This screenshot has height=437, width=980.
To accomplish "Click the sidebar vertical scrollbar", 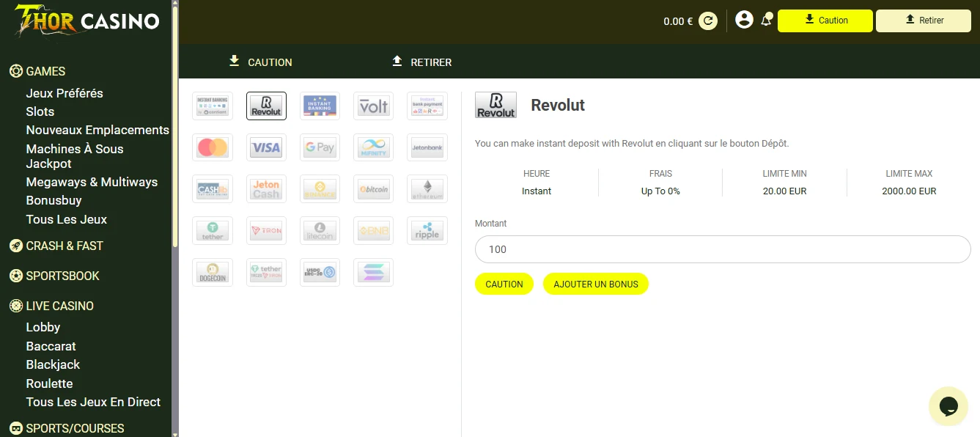I will click(175, 125).
